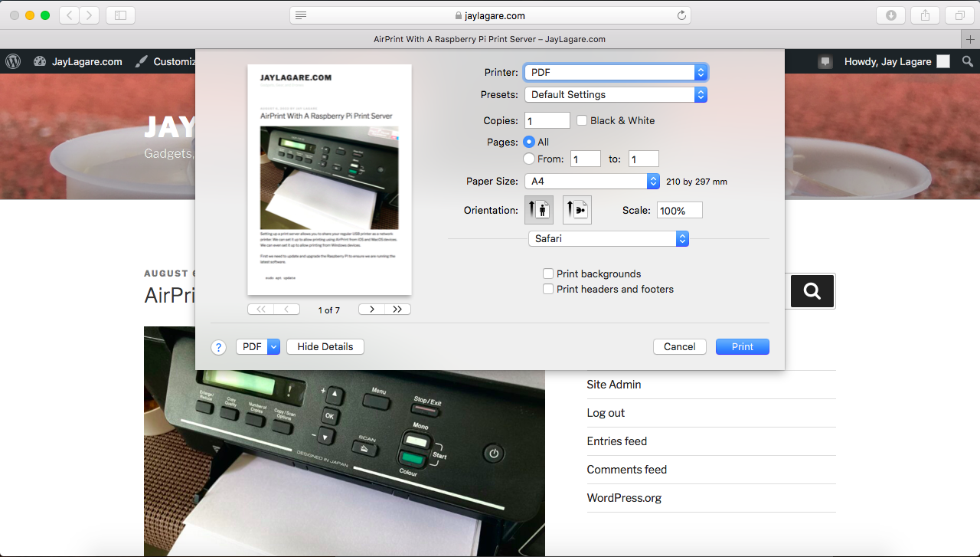Open the Paper Size dropdown showing A4
Viewport: 980px width, 557px height.
[x=592, y=182]
